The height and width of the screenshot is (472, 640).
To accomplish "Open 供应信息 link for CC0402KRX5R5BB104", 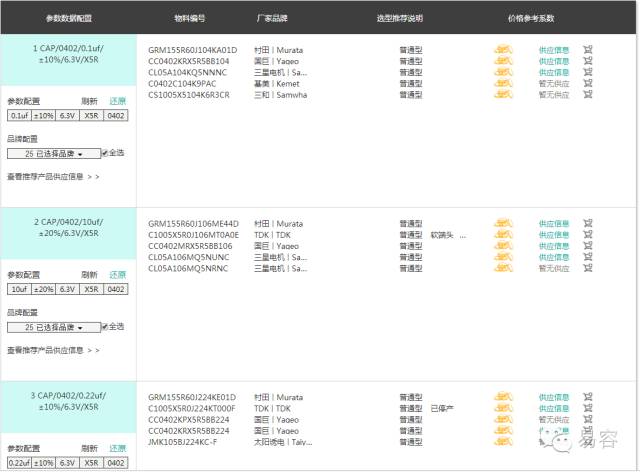I will coord(554,61).
